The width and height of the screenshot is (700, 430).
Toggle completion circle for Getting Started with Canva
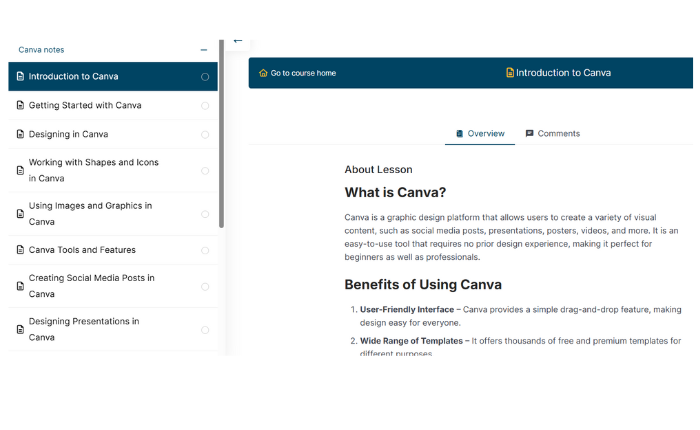pyautogui.click(x=205, y=106)
